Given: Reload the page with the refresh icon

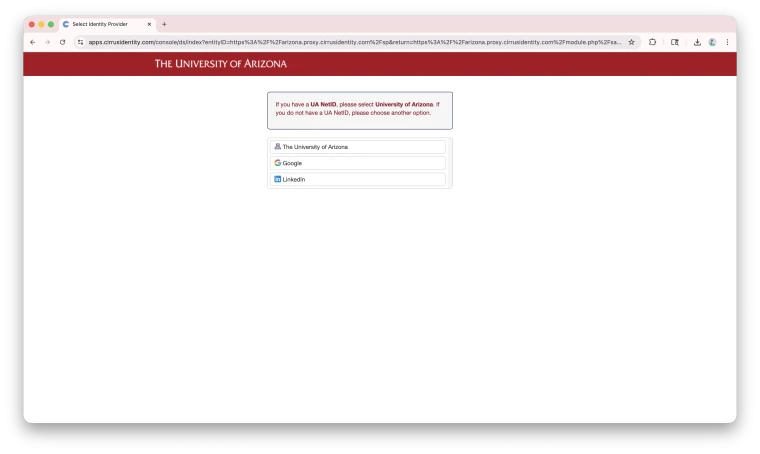Looking at the screenshot, I should [63, 42].
